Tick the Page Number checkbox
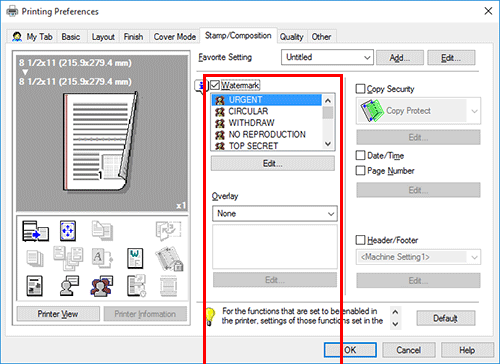Viewport: 500px width, 364px height. tap(360, 171)
